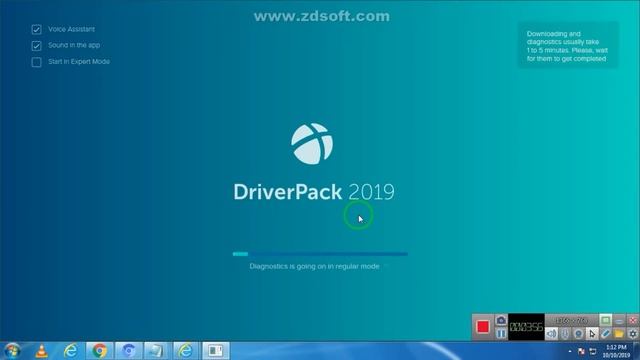Show hidden system tray icons arrow
The height and width of the screenshot is (360, 640).
570,351
